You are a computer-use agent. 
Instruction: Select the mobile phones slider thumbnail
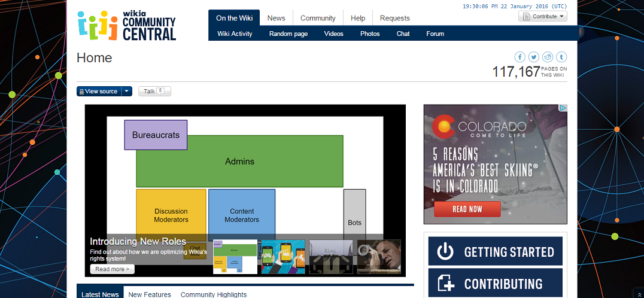click(283, 257)
